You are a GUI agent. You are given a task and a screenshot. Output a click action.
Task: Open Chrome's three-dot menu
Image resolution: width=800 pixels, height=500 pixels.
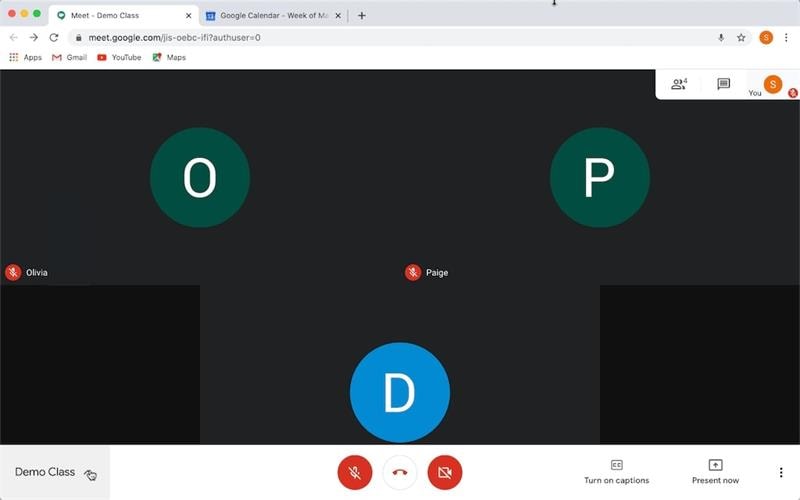[786, 37]
